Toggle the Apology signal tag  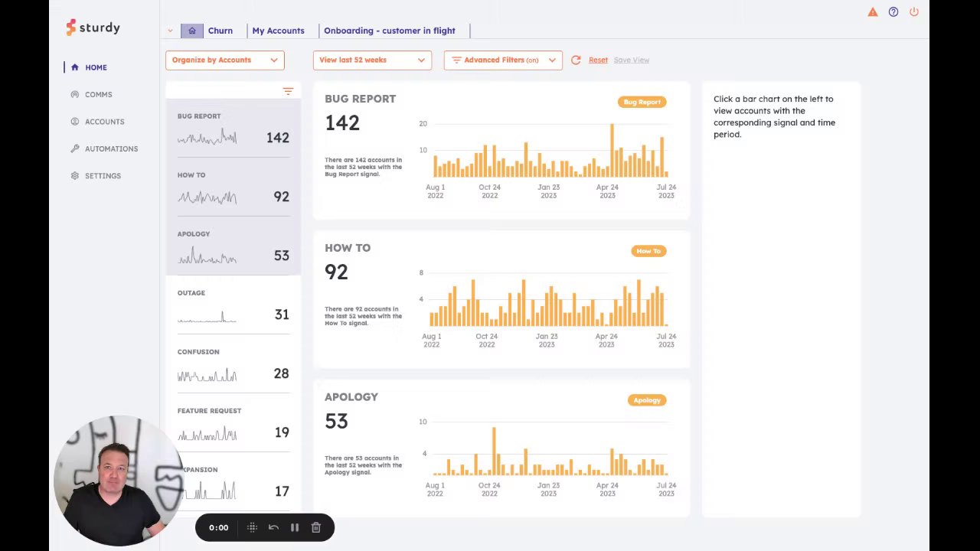pos(646,400)
